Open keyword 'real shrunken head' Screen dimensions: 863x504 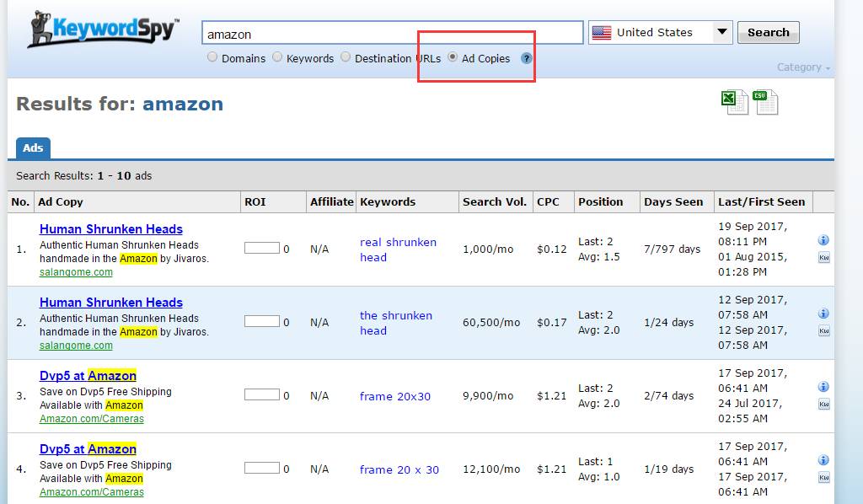pos(399,249)
